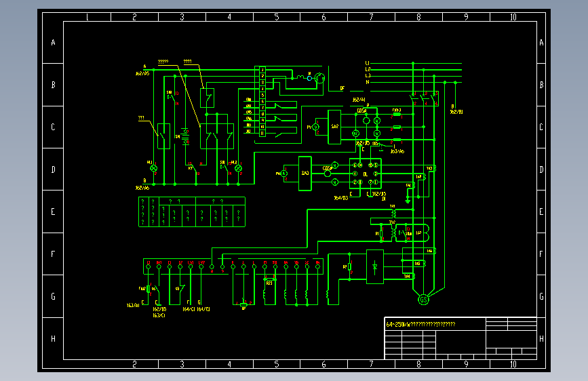
Task: Click the HL2 indicator lamp symbol
Action: click(238, 168)
